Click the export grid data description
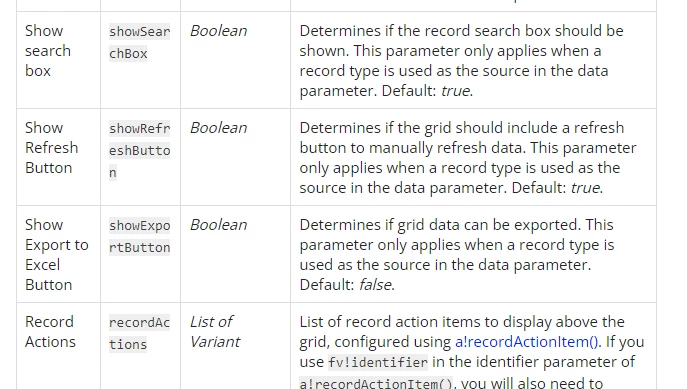 [x=457, y=255]
